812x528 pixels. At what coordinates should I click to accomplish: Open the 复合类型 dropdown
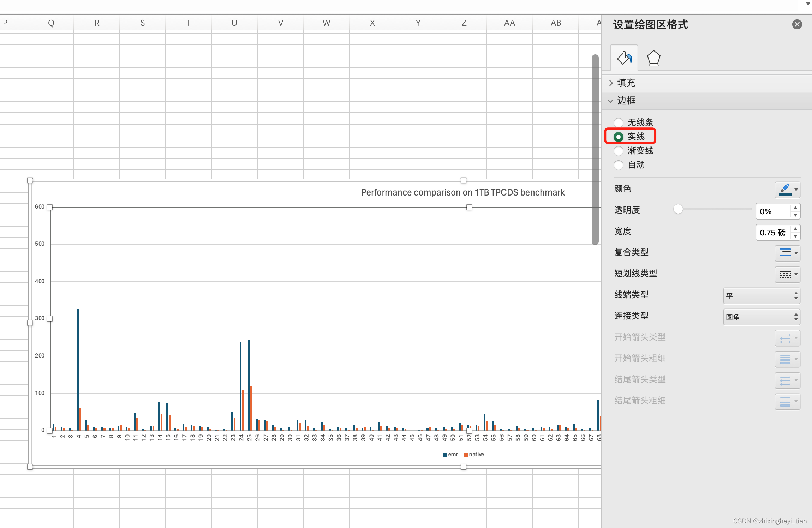(787, 253)
